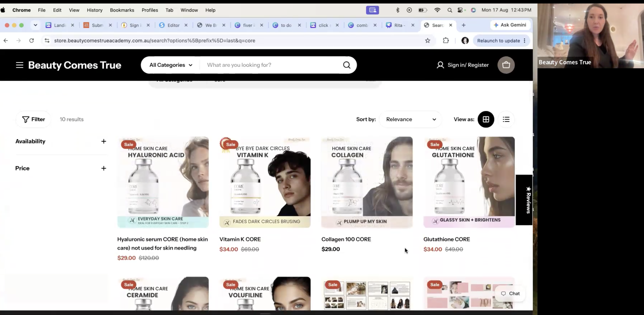
Task: Bookmark this page with the star icon
Action: (428, 41)
